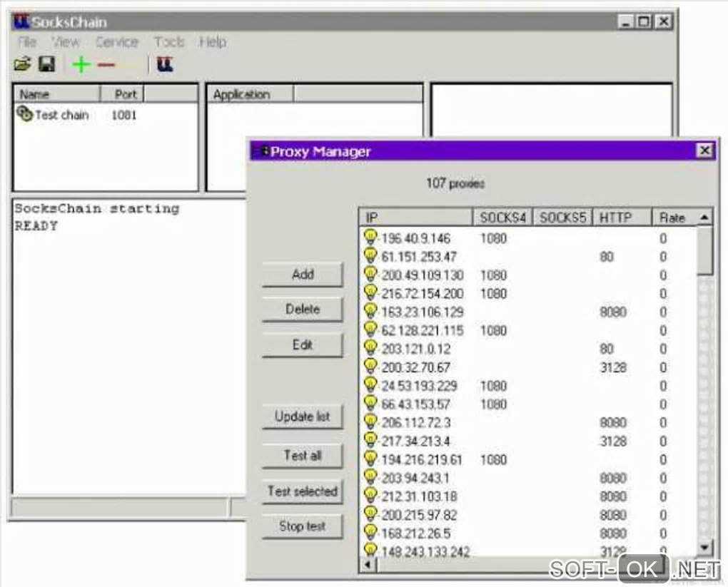Click the Application column header
The image size is (728, 587).
pos(251,94)
